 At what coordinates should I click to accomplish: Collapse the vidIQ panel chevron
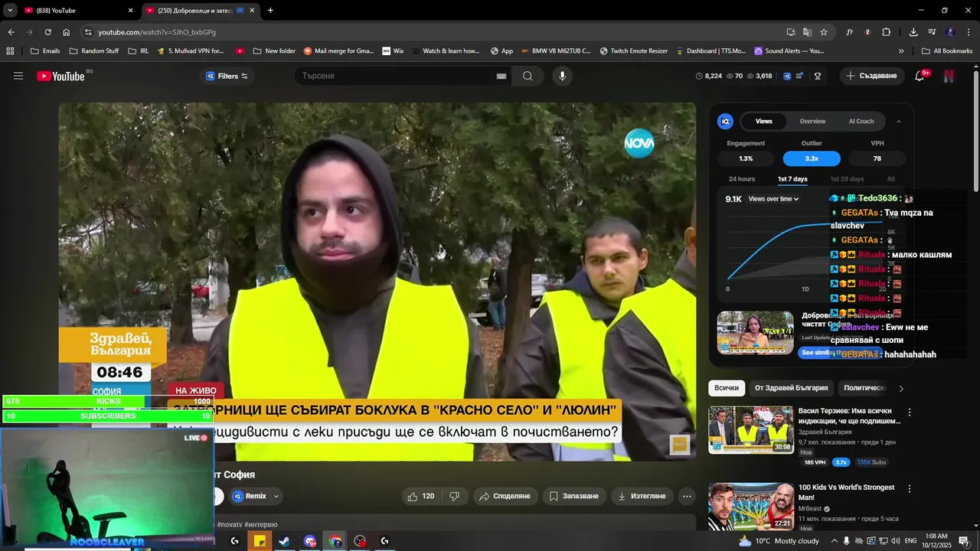click(899, 121)
